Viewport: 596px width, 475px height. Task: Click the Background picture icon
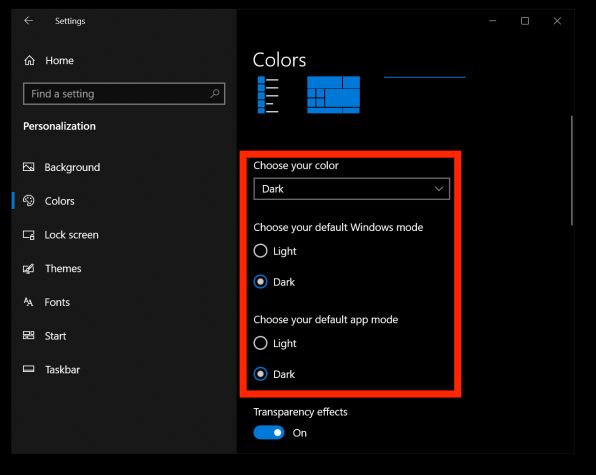[29, 167]
